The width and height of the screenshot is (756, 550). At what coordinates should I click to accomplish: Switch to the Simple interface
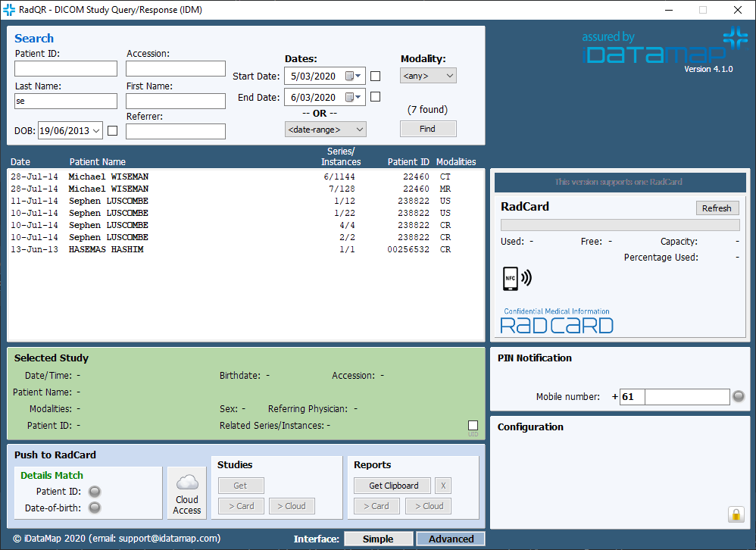[x=377, y=539]
